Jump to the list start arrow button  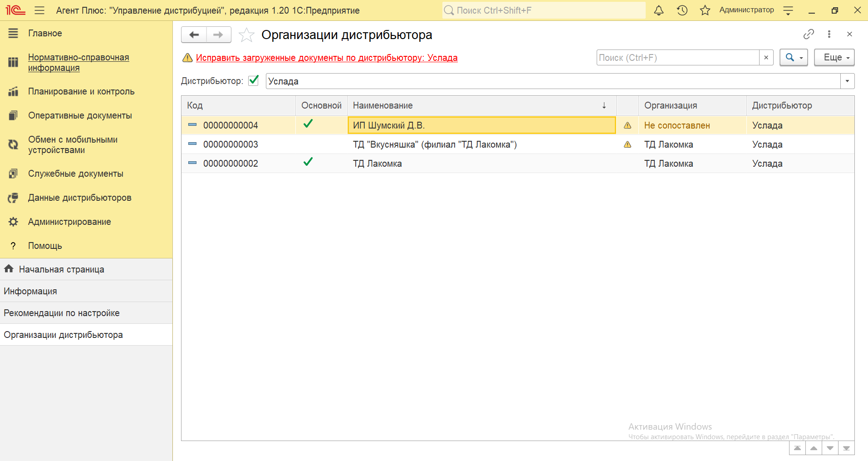[x=797, y=448]
